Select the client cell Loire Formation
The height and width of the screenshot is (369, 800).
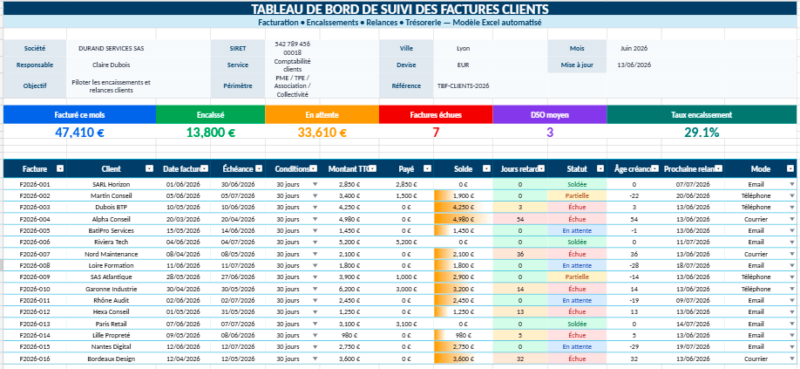tap(111, 265)
